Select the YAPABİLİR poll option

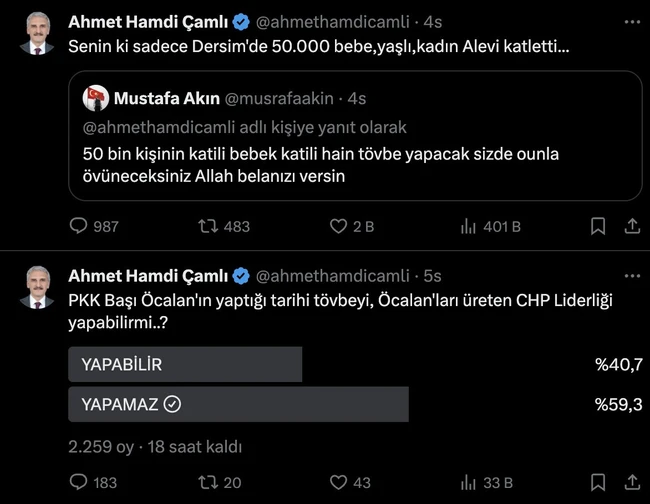(x=185, y=365)
